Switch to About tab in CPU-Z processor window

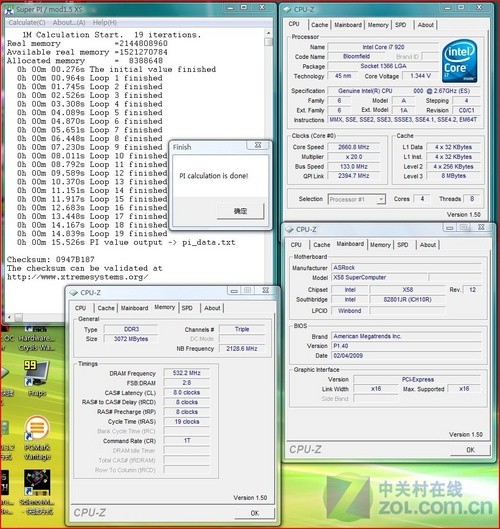tap(425, 25)
